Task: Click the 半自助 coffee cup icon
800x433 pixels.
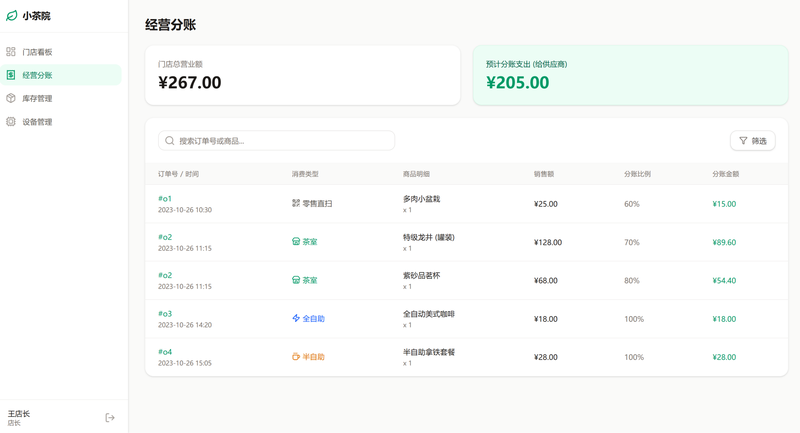Action: 296,357
